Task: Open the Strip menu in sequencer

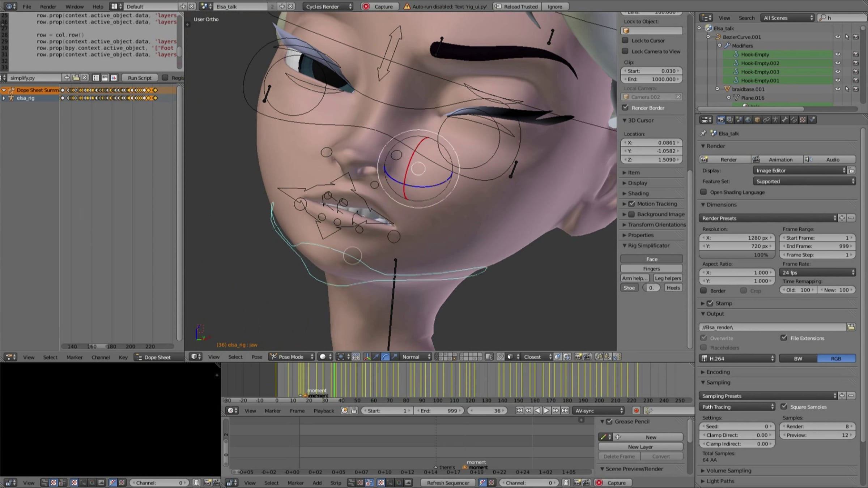Action: point(336,483)
